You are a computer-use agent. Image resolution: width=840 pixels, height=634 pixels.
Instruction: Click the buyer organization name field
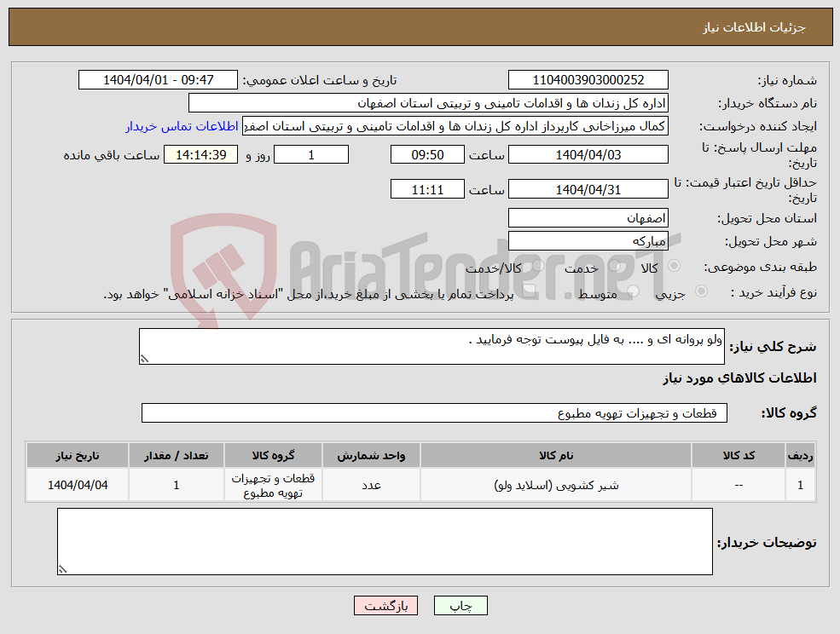coord(429,103)
